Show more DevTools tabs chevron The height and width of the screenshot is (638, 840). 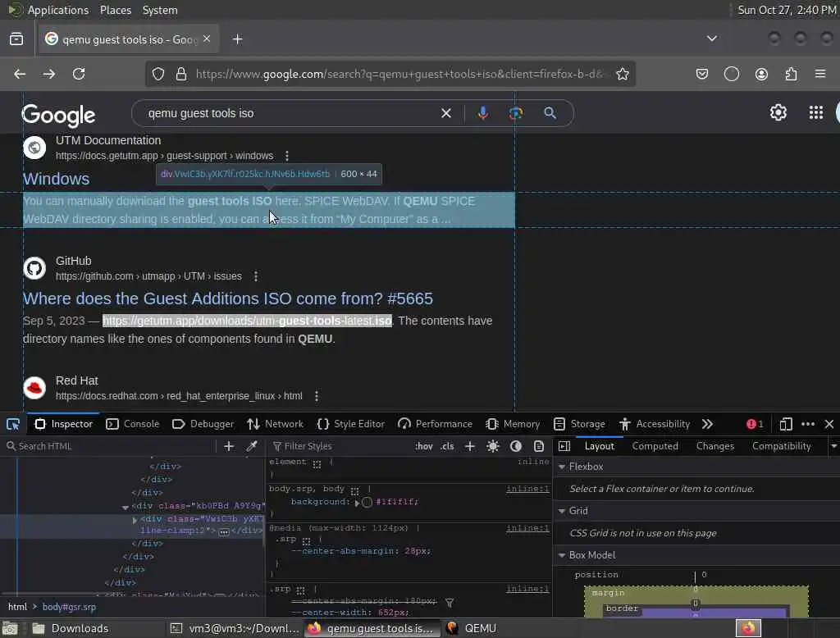[707, 424]
